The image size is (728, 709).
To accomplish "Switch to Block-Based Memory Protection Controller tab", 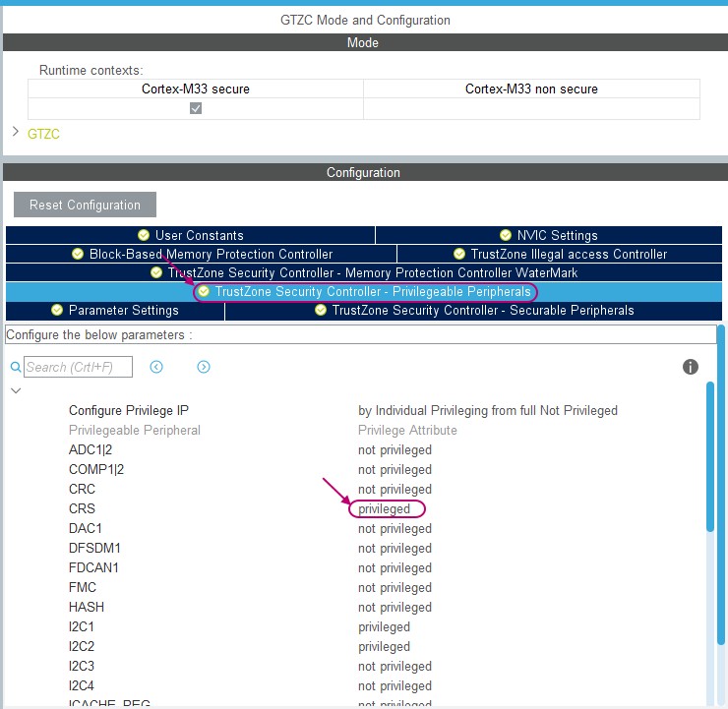I will (x=202, y=254).
